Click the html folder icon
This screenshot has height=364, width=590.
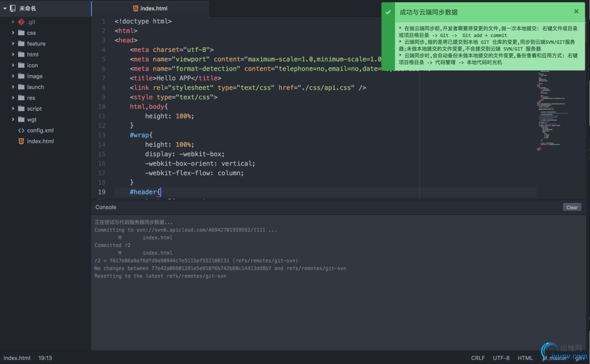(x=21, y=55)
